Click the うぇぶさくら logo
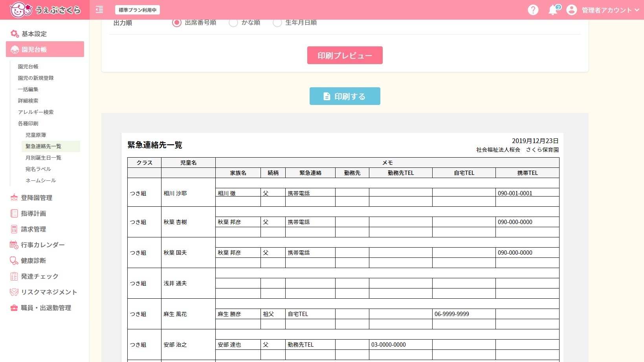 [x=45, y=9]
